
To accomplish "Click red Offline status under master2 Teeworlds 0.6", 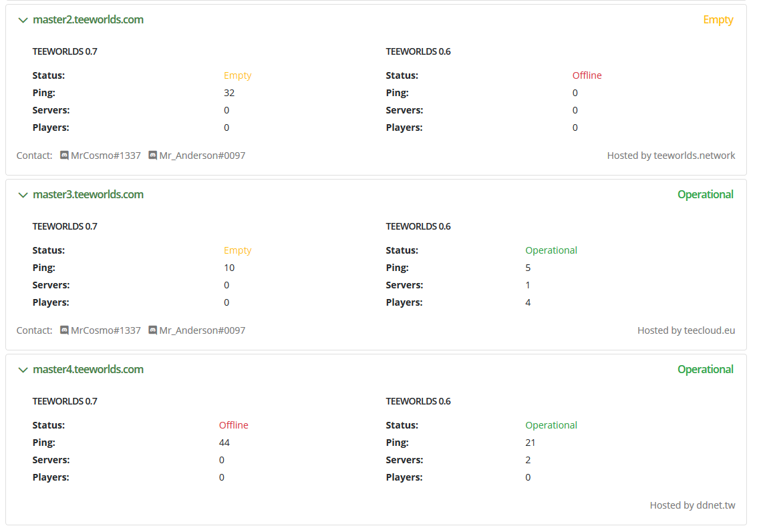I will pyautogui.click(x=587, y=75).
